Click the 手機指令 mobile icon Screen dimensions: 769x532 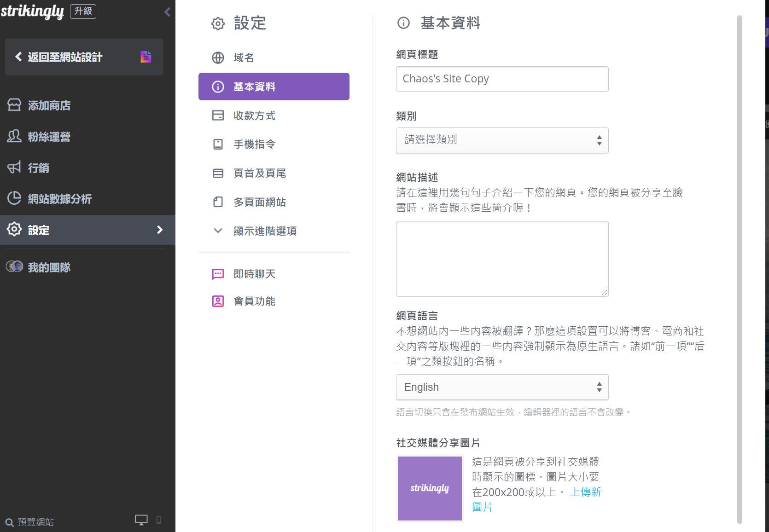click(x=217, y=144)
